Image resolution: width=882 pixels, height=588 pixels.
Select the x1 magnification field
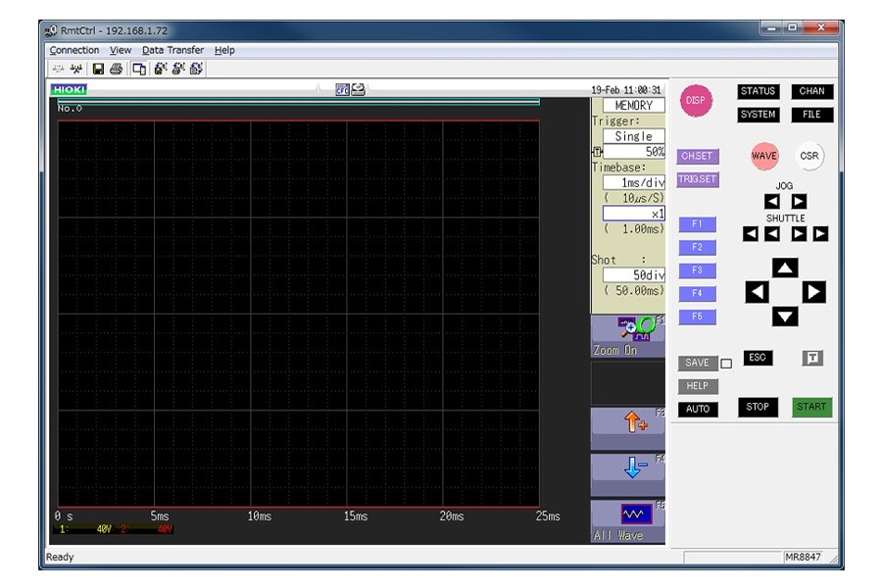(633, 214)
